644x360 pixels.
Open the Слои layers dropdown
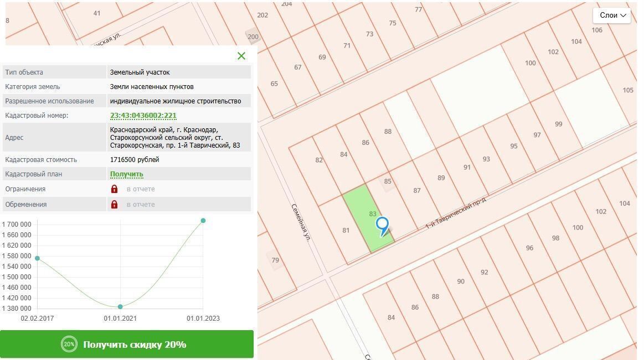coord(612,15)
